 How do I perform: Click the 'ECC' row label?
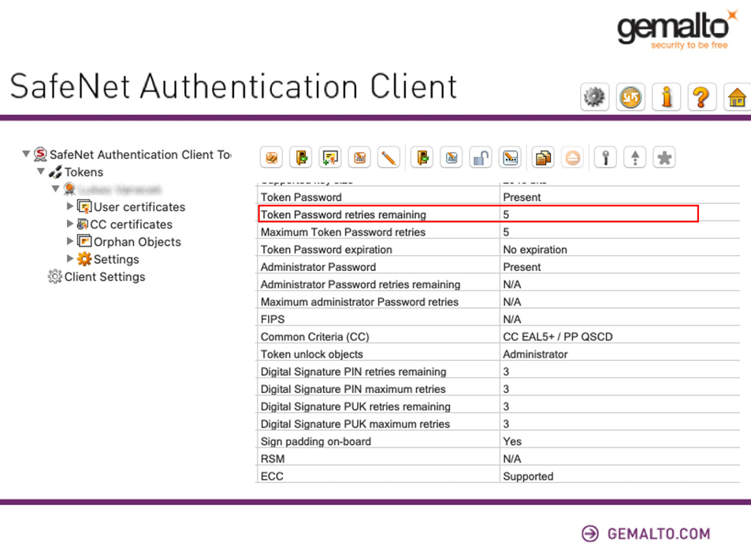[x=272, y=477]
